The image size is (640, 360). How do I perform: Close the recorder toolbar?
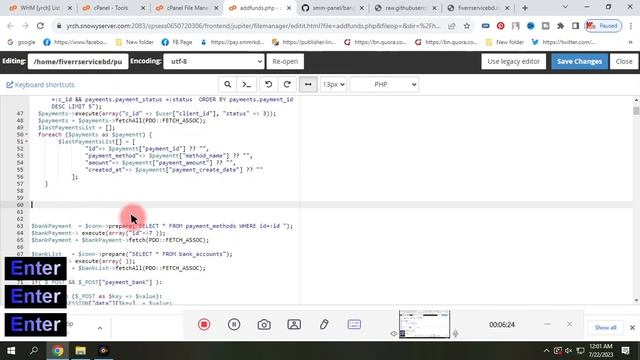(569, 324)
